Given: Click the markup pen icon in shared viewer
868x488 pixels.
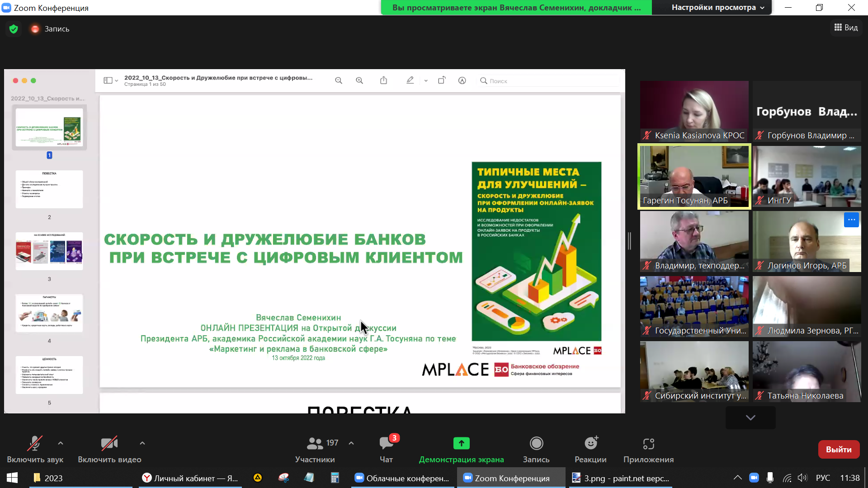Looking at the screenshot, I should pos(410,80).
